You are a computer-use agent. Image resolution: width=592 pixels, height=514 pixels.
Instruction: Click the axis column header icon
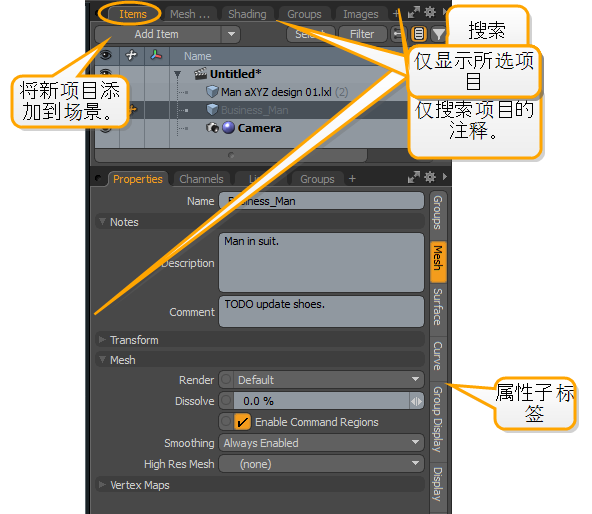pos(156,56)
